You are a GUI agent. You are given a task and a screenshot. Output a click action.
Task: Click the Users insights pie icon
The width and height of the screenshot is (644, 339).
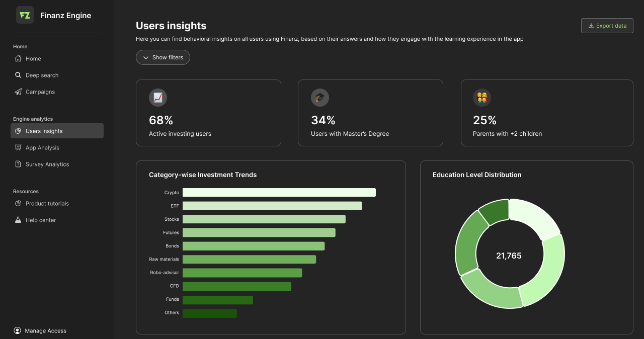18,131
